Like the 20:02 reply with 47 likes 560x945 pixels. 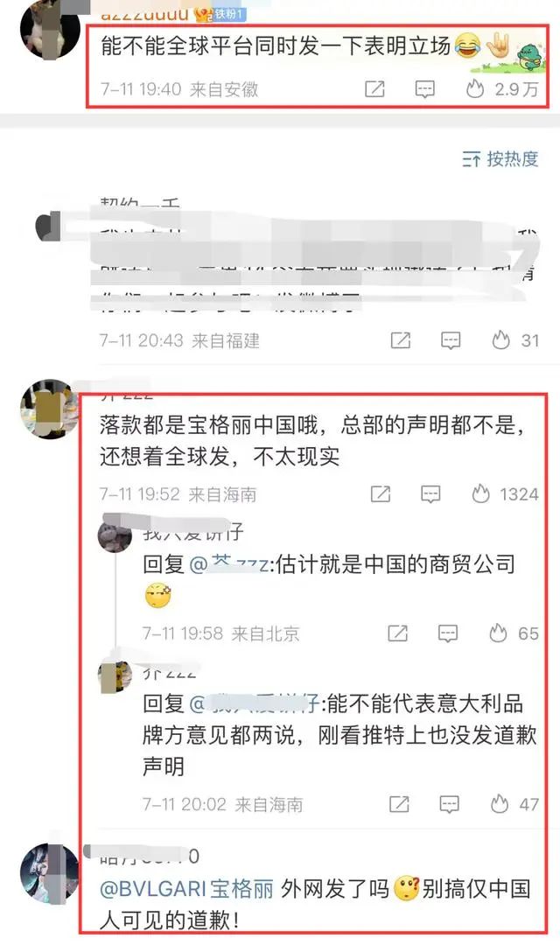(500, 804)
